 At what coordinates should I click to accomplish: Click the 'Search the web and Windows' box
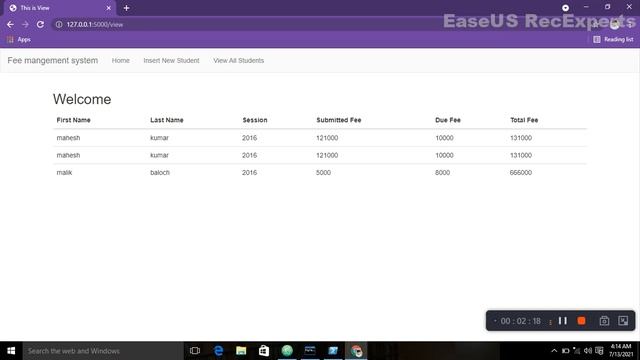pos(103,351)
